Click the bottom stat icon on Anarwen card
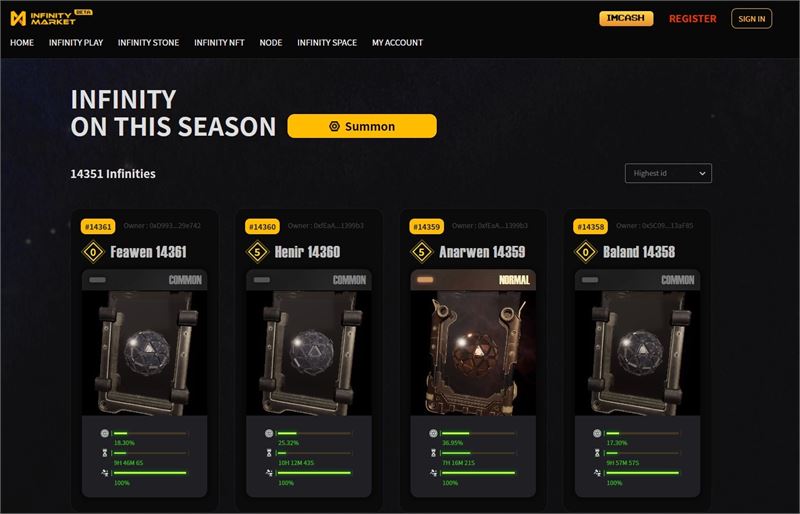The image size is (800, 514). 433,473
